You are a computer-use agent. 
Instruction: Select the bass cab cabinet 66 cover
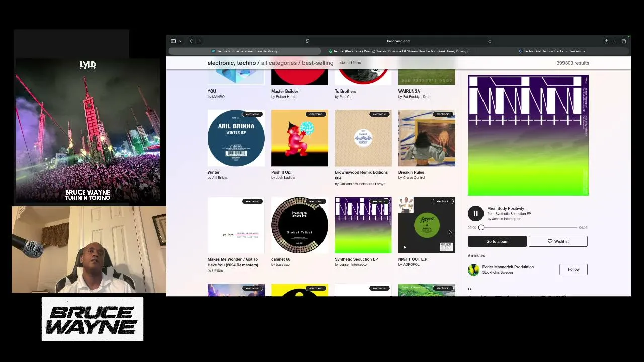point(299,225)
